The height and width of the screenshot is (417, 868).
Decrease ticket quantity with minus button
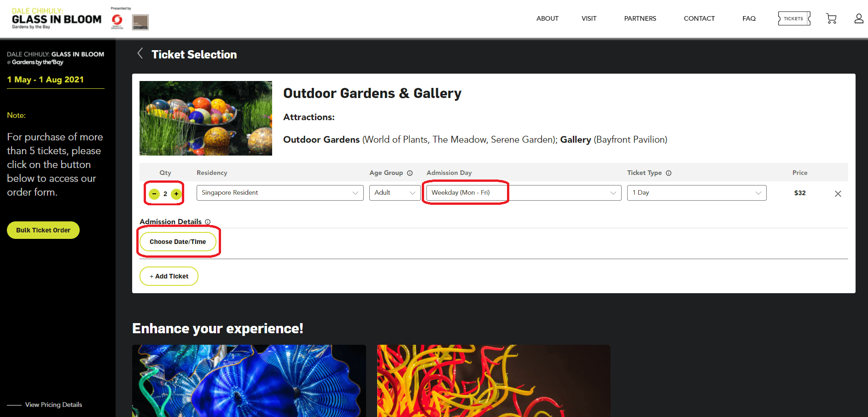coord(154,194)
